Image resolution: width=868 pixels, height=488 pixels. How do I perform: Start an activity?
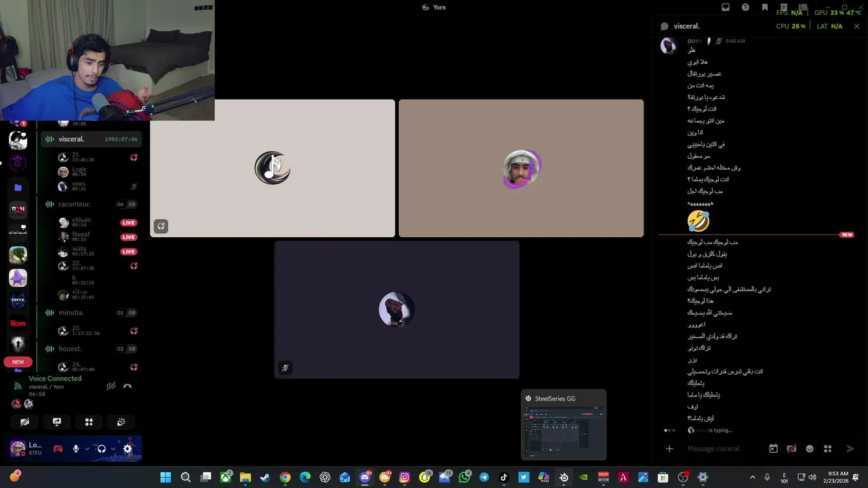coord(89,422)
